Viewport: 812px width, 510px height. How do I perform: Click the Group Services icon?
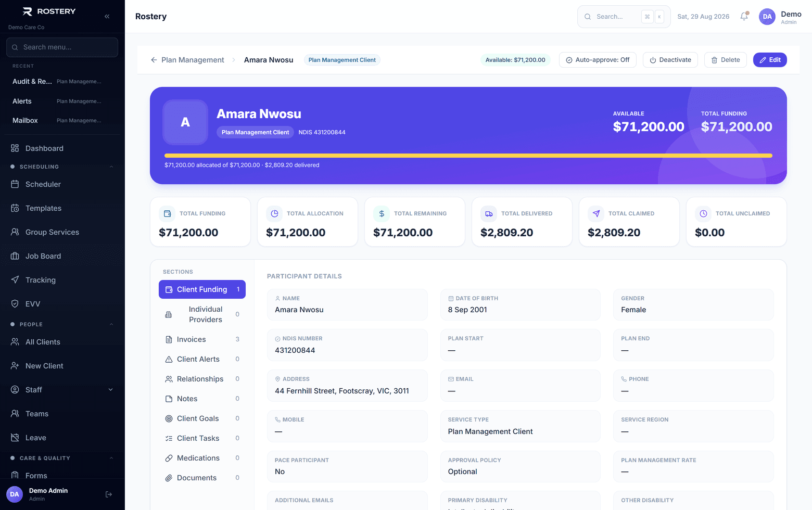coord(15,232)
